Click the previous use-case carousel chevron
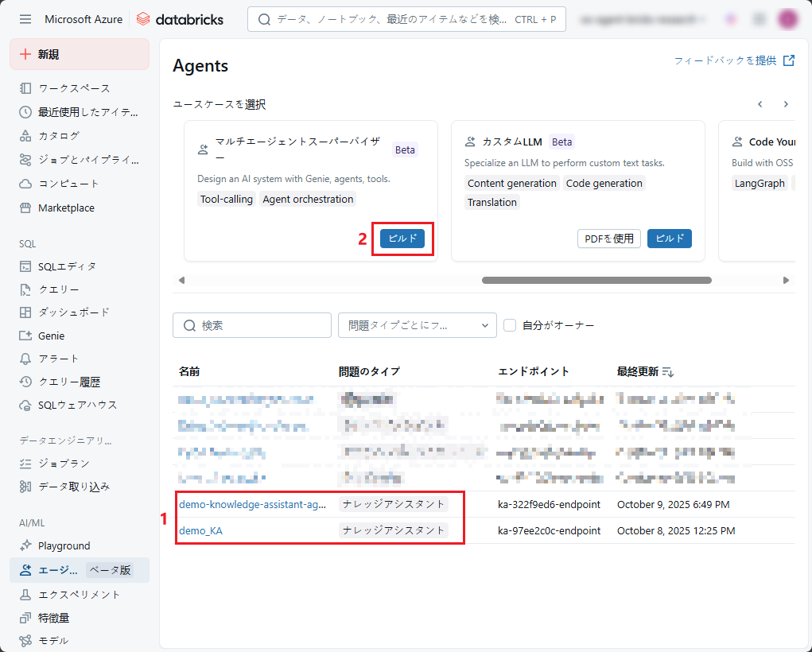This screenshot has height=652, width=812. [x=760, y=104]
